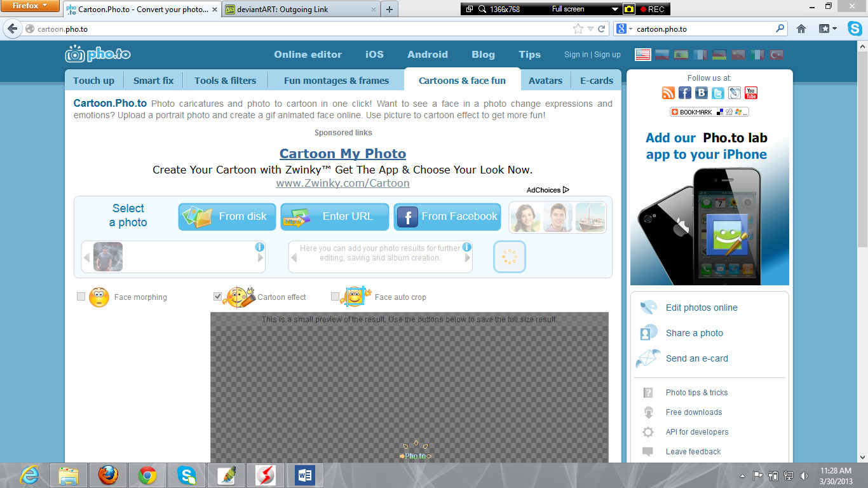Switch language to Russian flag
Viewport: 868px width, 488px height.
pos(662,55)
